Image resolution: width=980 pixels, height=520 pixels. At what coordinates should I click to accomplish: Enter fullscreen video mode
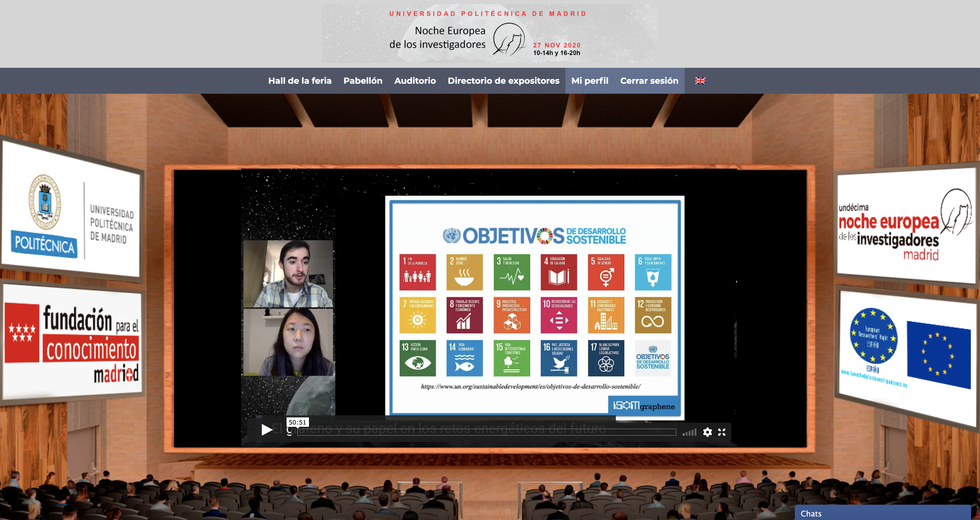tap(722, 432)
